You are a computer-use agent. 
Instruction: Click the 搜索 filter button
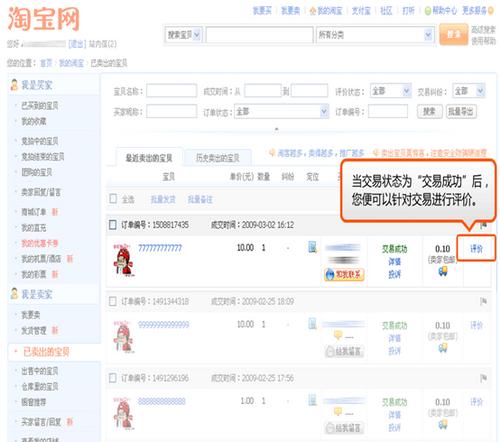coord(430,111)
